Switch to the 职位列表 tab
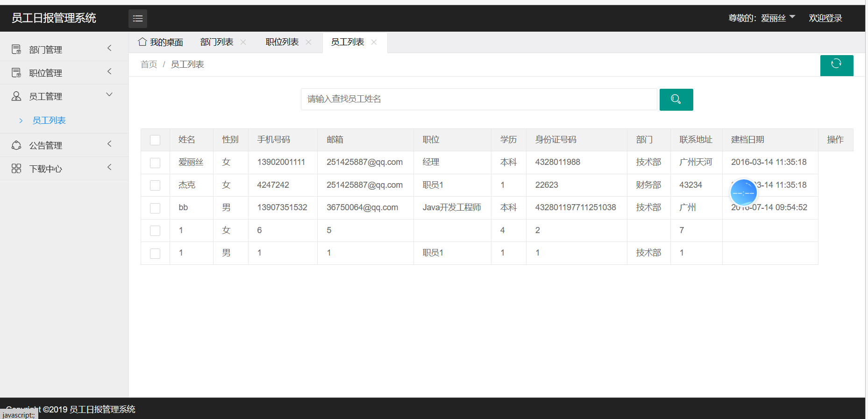 click(x=282, y=42)
